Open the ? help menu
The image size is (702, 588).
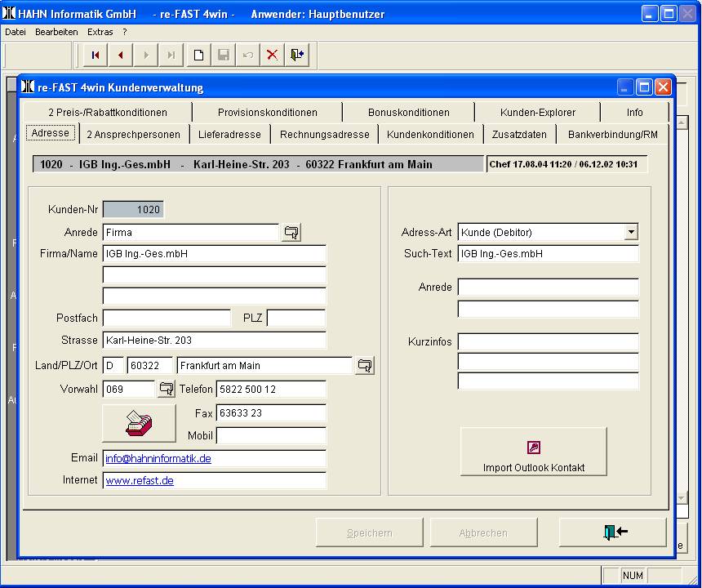(x=124, y=32)
